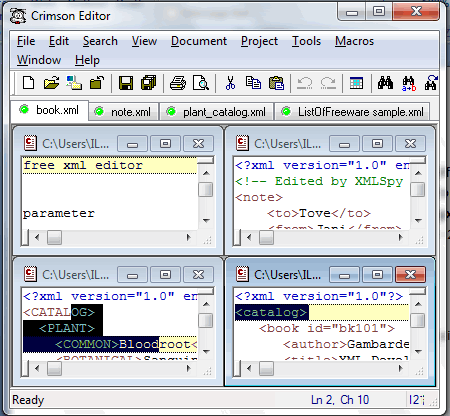
Task: Click the '<author>Gambarde' line
Action: click(x=346, y=344)
